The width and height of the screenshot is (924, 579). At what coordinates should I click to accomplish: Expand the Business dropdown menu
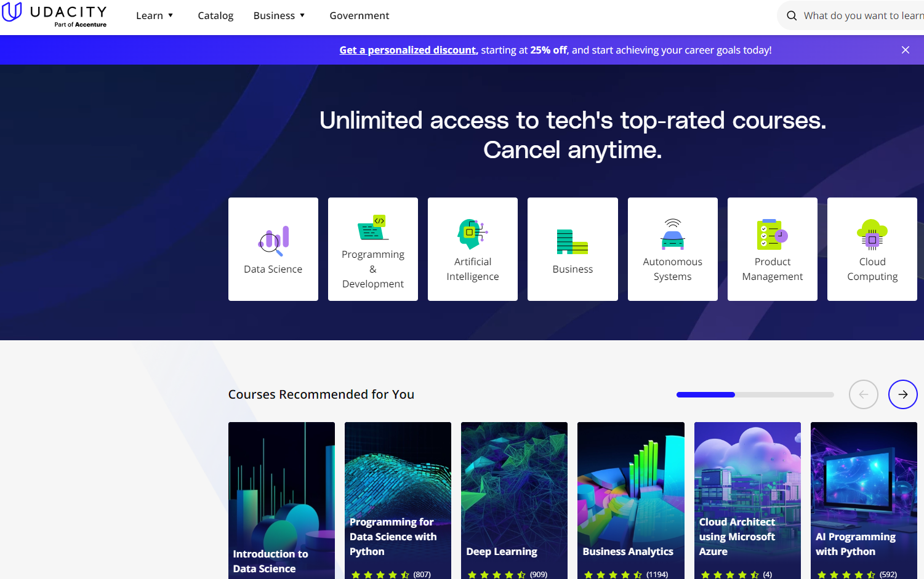[279, 15]
